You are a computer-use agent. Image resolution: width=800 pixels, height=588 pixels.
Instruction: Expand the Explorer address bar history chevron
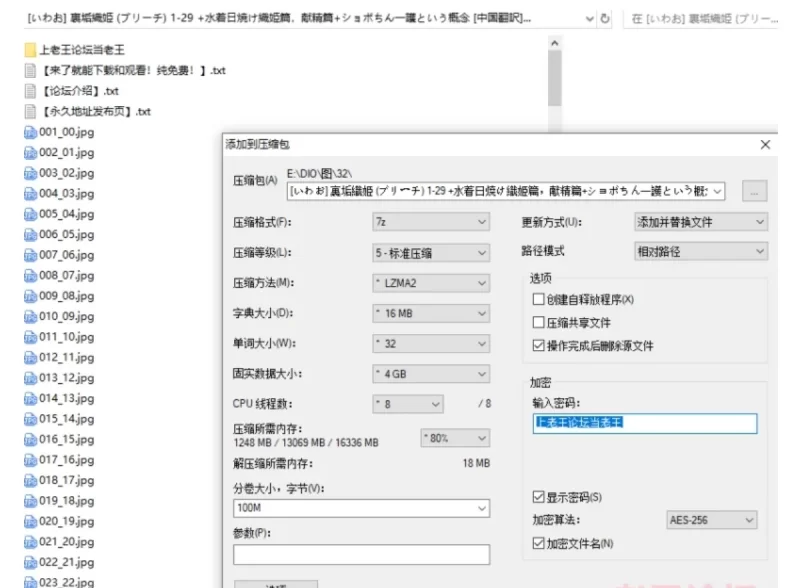[590, 18]
